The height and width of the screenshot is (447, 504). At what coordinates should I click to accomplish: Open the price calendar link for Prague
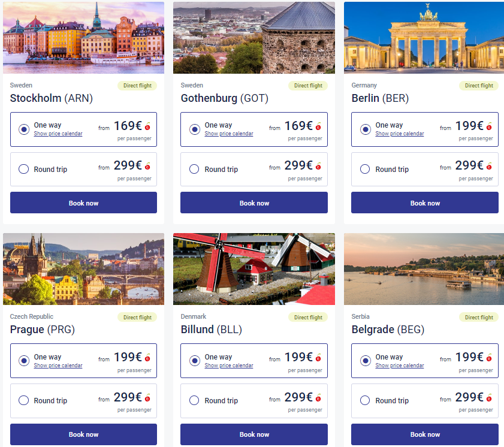coord(58,366)
